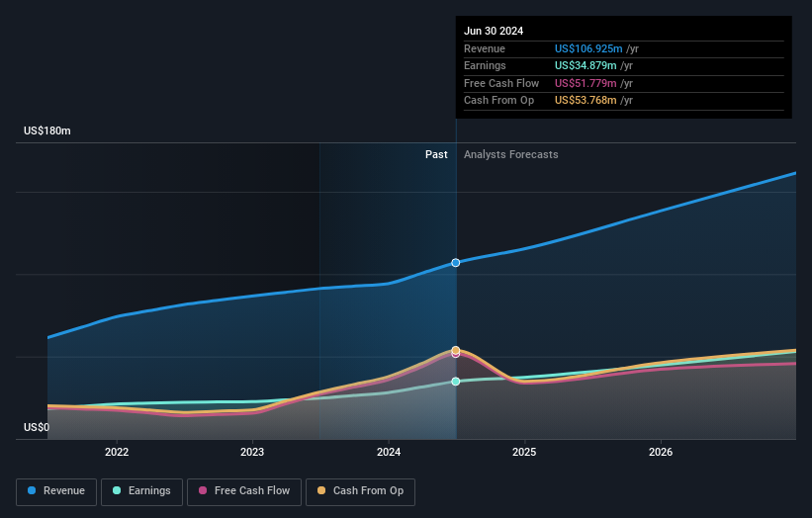Select the 2022 x-axis label

point(117,452)
